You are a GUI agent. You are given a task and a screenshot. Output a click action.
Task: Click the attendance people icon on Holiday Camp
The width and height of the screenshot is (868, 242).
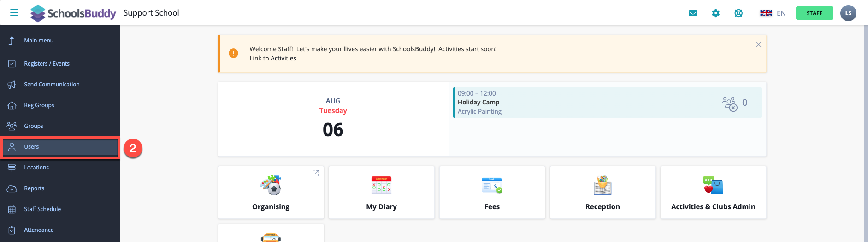pyautogui.click(x=730, y=103)
